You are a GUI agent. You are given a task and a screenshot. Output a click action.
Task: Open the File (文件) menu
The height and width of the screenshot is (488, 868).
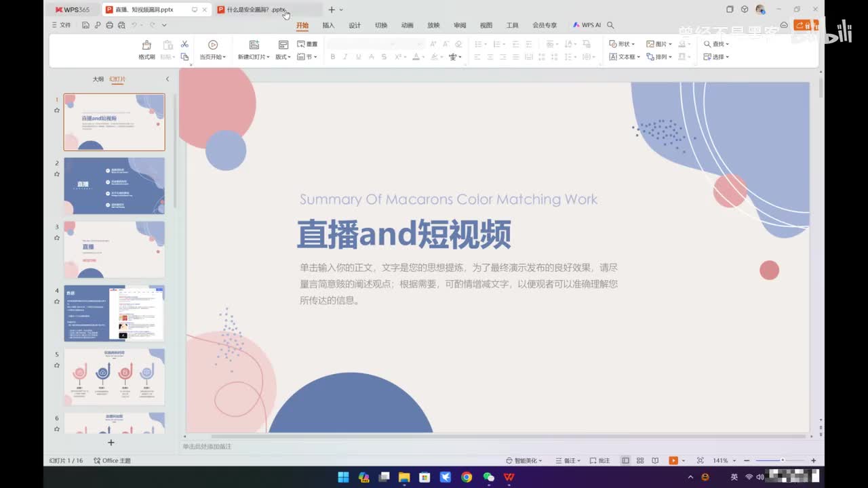[x=62, y=25]
